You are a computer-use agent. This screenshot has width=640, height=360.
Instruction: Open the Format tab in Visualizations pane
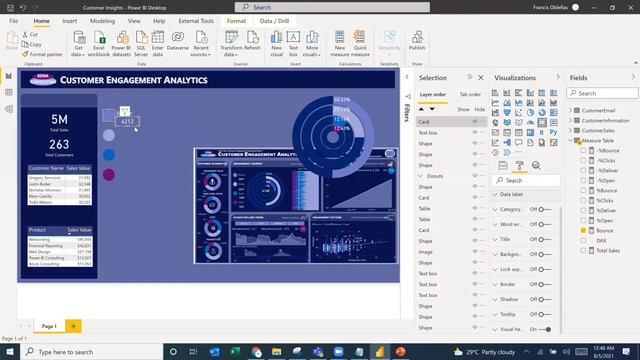pos(519,165)
